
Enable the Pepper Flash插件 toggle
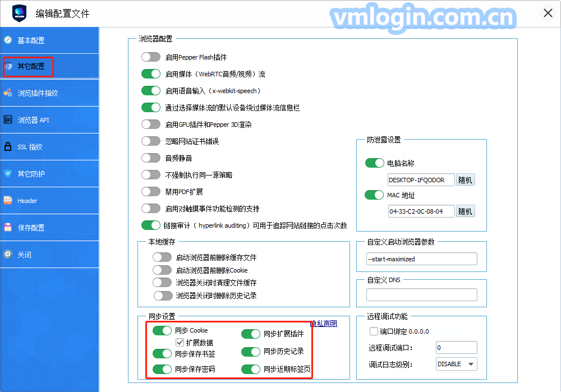coord(151,57)
